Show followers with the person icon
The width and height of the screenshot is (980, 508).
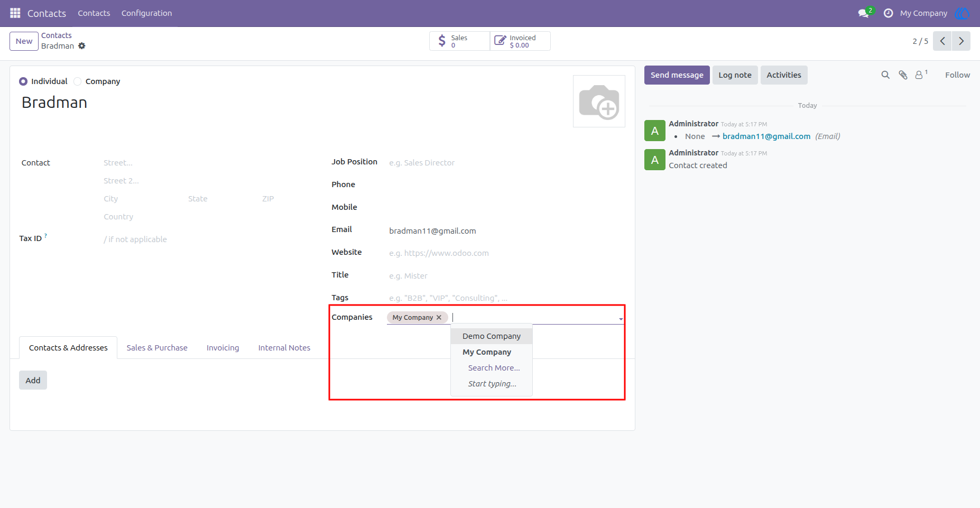[921, 75]
